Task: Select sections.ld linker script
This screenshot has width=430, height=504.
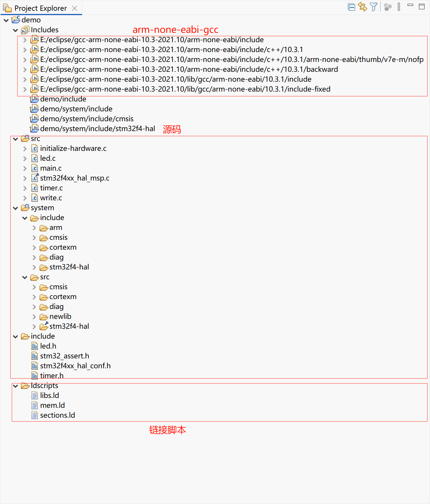Action: point(57,415)
